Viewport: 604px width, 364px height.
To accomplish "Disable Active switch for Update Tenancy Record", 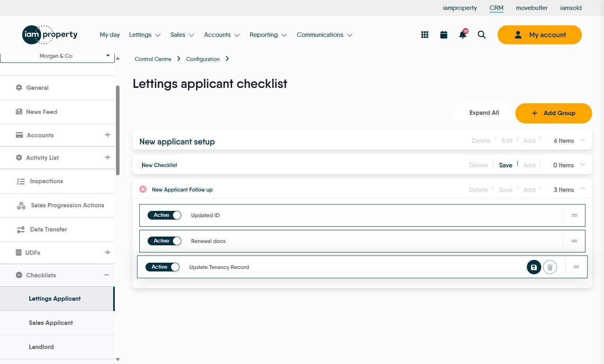I will [x=163, y=267].
